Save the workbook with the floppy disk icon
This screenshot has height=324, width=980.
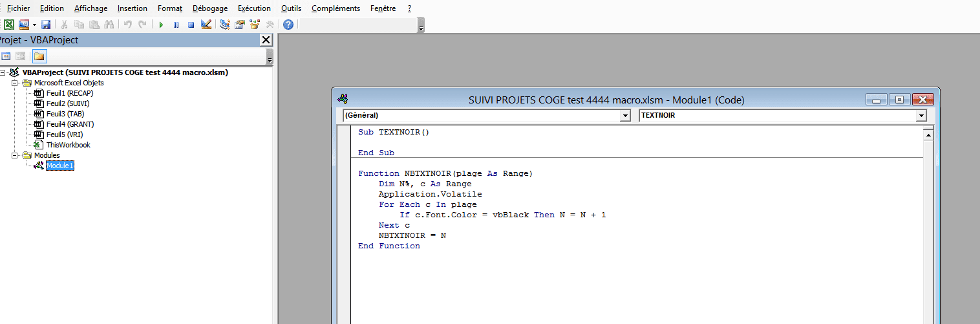point(46,25)
